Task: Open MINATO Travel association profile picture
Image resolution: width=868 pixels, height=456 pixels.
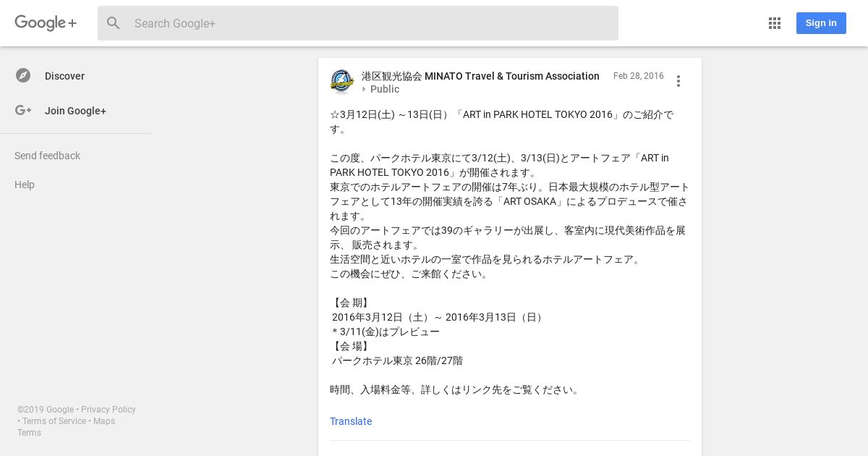Action: (x=341, y=82)
